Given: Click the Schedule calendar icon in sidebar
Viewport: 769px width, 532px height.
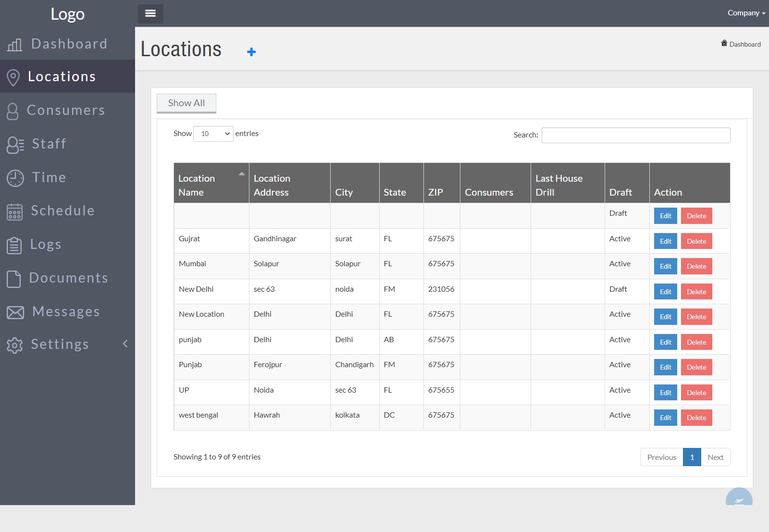Looking at the screenshot, I should tap(14, 211).
